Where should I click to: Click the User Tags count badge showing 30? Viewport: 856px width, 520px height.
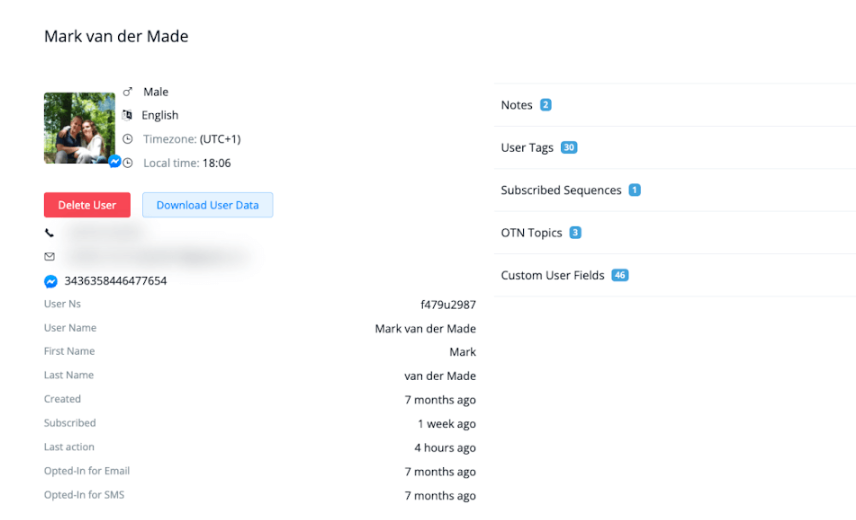click(x=569, y=148)
